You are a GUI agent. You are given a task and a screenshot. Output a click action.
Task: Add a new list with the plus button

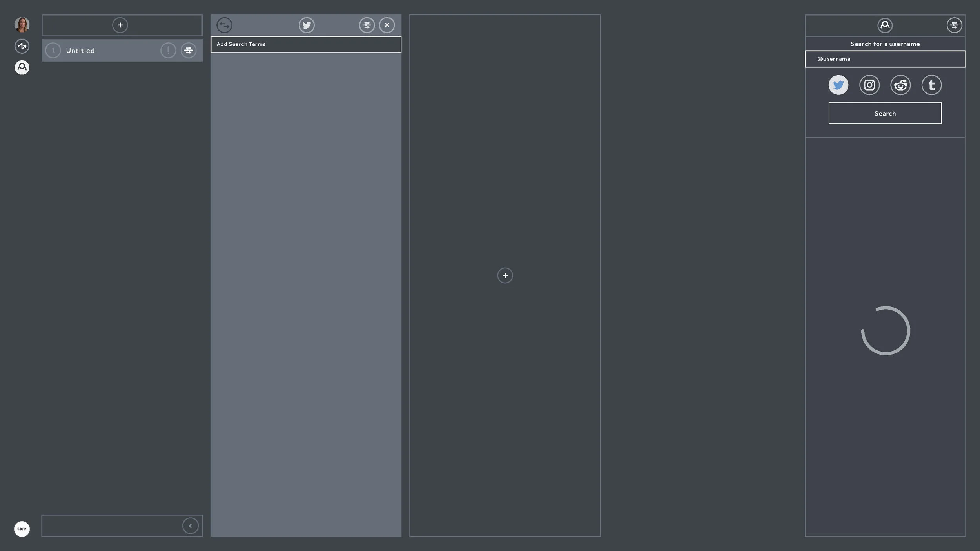120,25
